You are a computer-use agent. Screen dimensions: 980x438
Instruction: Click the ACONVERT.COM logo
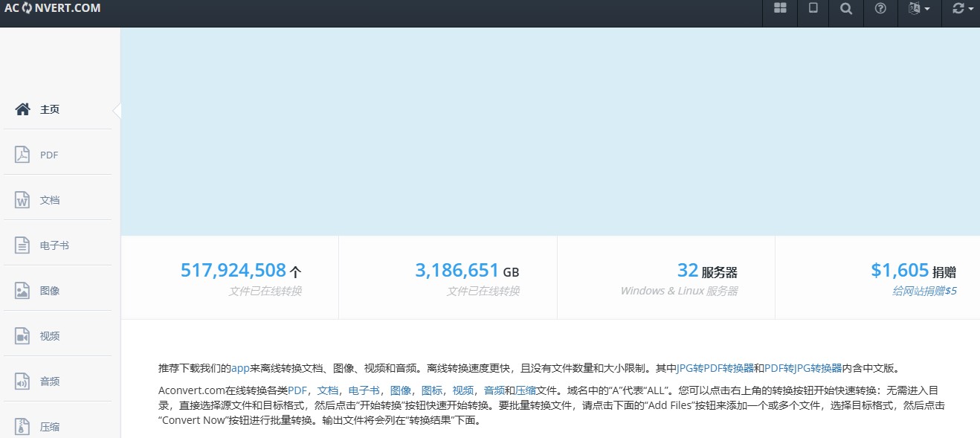point(52,8)
